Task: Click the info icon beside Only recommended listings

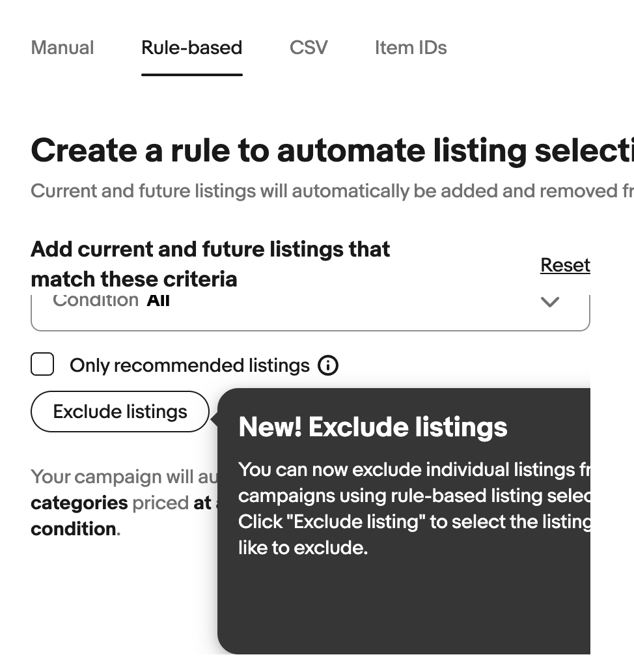Action: [328, 365]
